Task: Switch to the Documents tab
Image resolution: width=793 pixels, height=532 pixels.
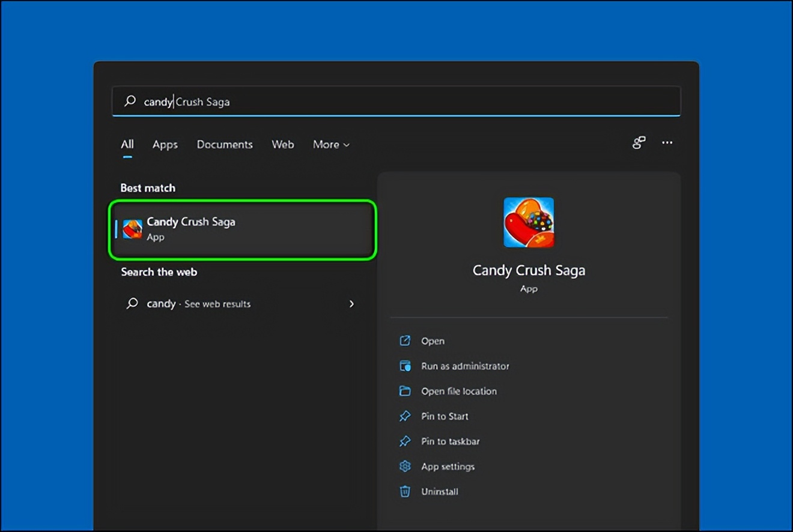Action: point(225,145)
